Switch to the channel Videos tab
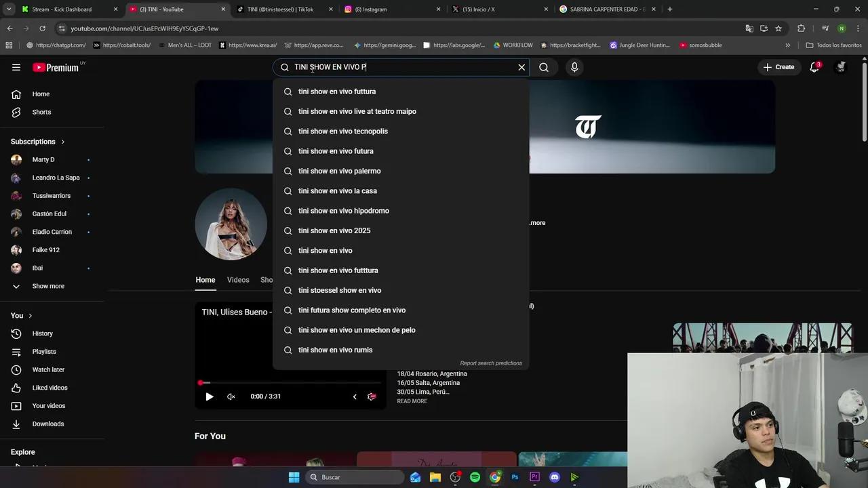 tap(238, 280)
